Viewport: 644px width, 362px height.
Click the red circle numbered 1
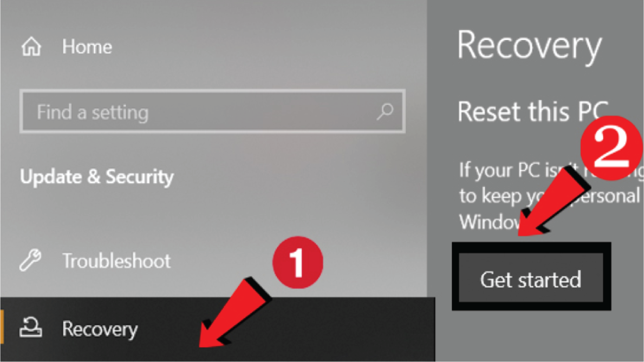point(298,262)
